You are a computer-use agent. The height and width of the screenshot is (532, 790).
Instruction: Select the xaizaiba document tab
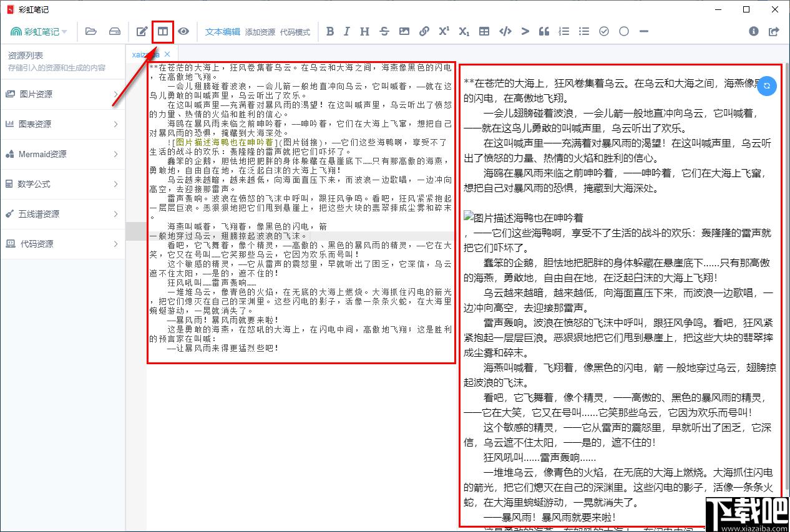[145, 54]
